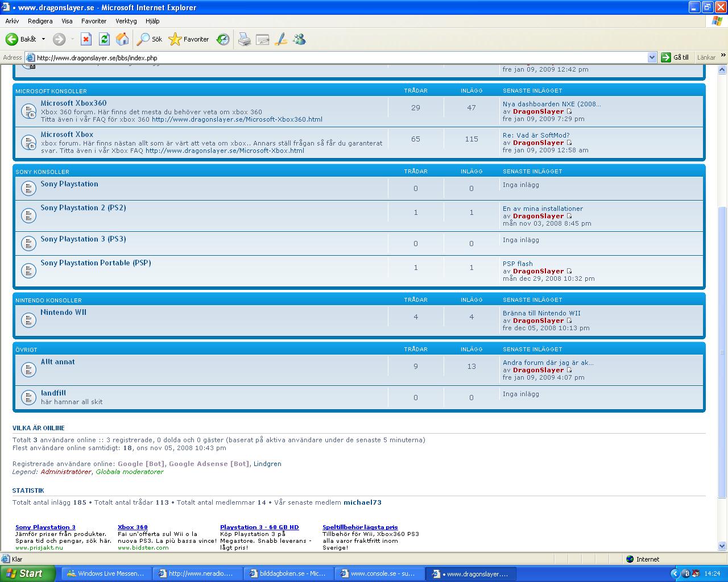Click forum icon beside landfill
Viewport: 728px width, 582px height.
click(28, 397)
